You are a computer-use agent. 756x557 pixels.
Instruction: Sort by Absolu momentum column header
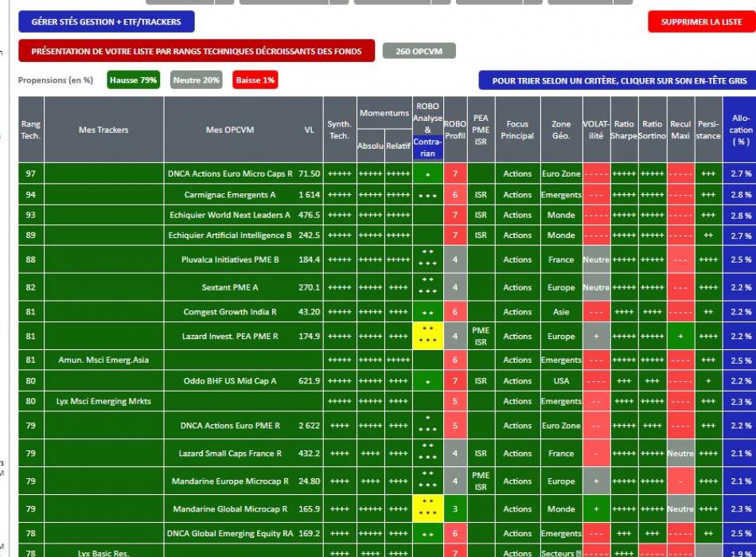[x=370, y=146]
